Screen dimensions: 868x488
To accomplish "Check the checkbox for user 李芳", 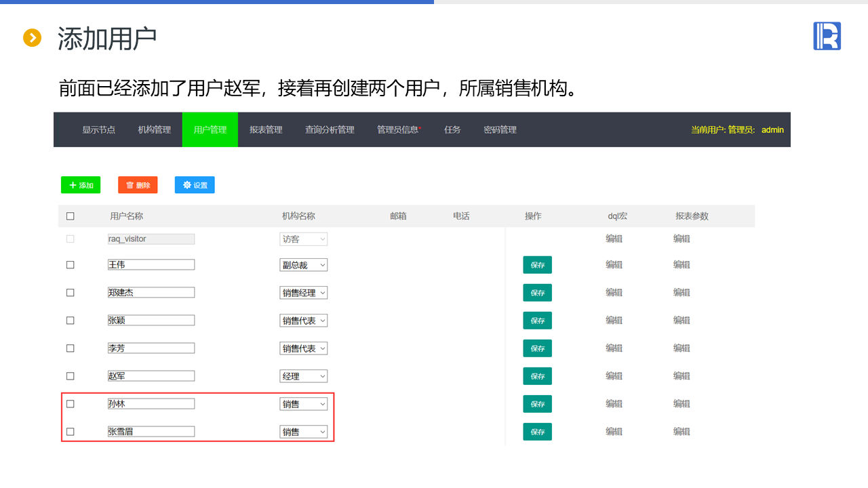I will coord(71,348).
